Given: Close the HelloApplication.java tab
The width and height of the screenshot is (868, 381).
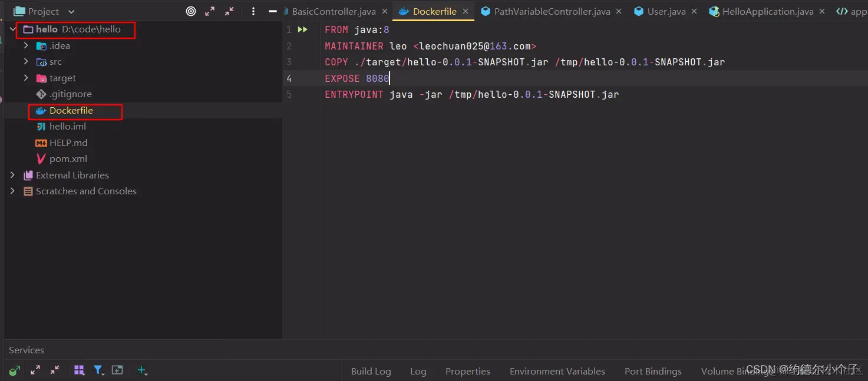Looking at the screenshot, I should coord(822,11).
